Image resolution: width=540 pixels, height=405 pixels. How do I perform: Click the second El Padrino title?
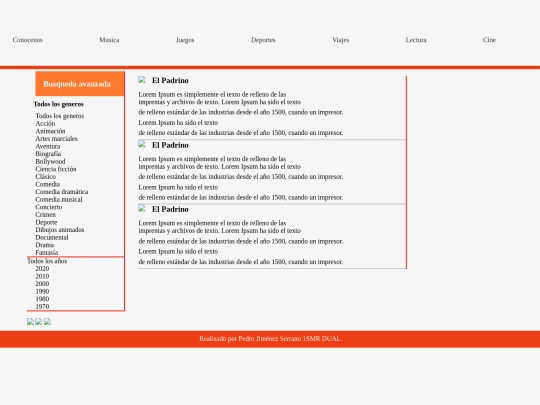[x=170, y=145]
